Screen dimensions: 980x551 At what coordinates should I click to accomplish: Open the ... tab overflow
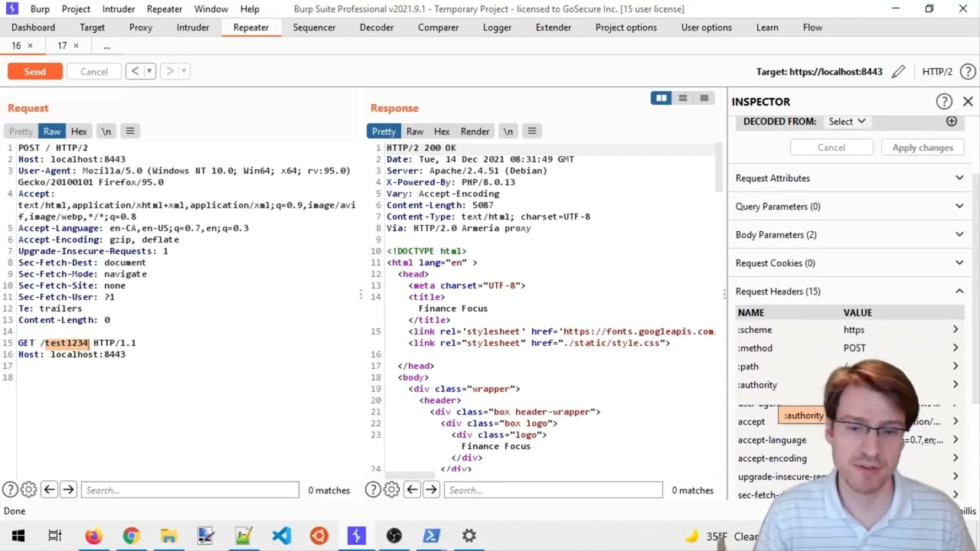point(106,46)
